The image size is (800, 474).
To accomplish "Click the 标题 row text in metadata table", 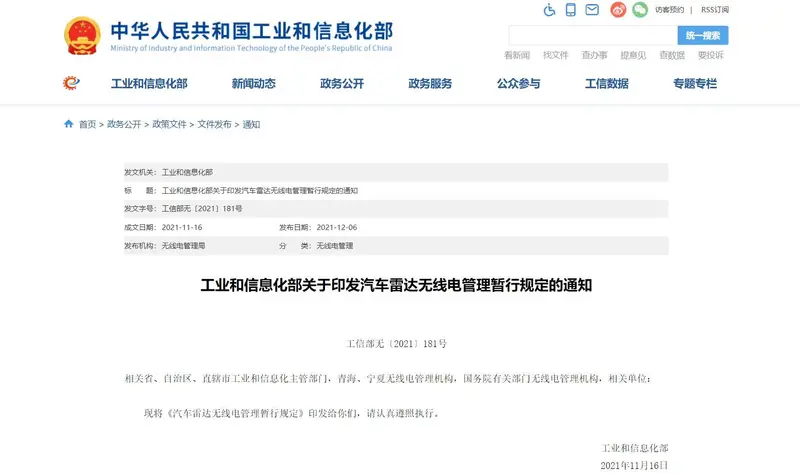I will pos(260,190).
